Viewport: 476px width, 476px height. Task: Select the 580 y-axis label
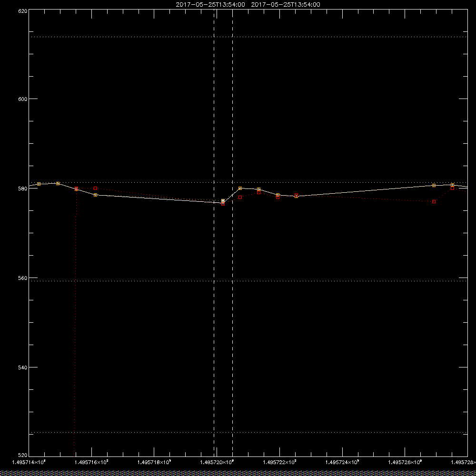23,188
